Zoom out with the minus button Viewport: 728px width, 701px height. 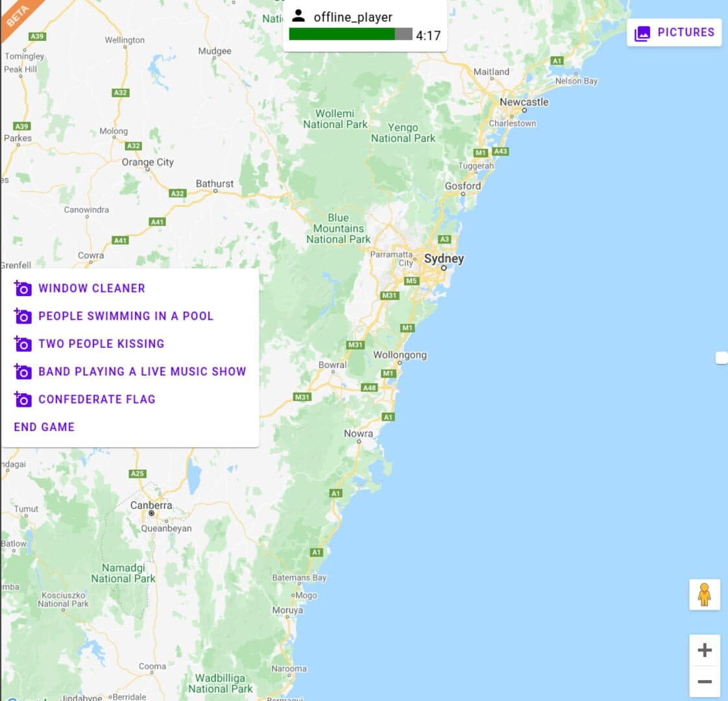click(705, 682)
